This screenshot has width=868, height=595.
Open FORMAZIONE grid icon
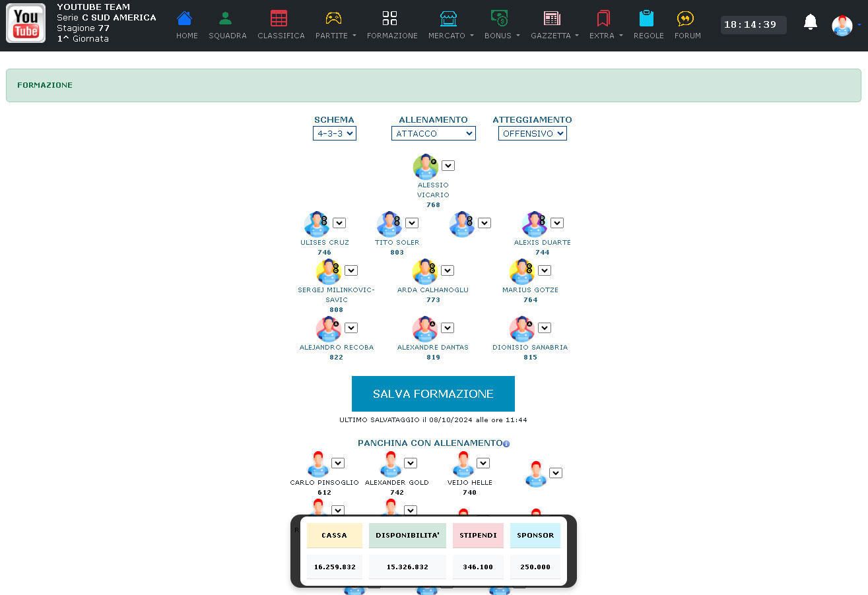(x=390, y=18)
